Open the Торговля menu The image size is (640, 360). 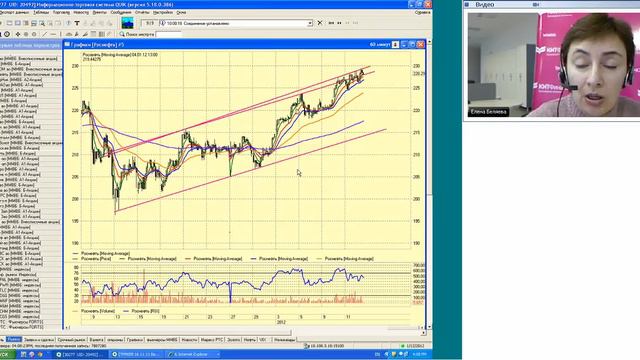(61, 12)
